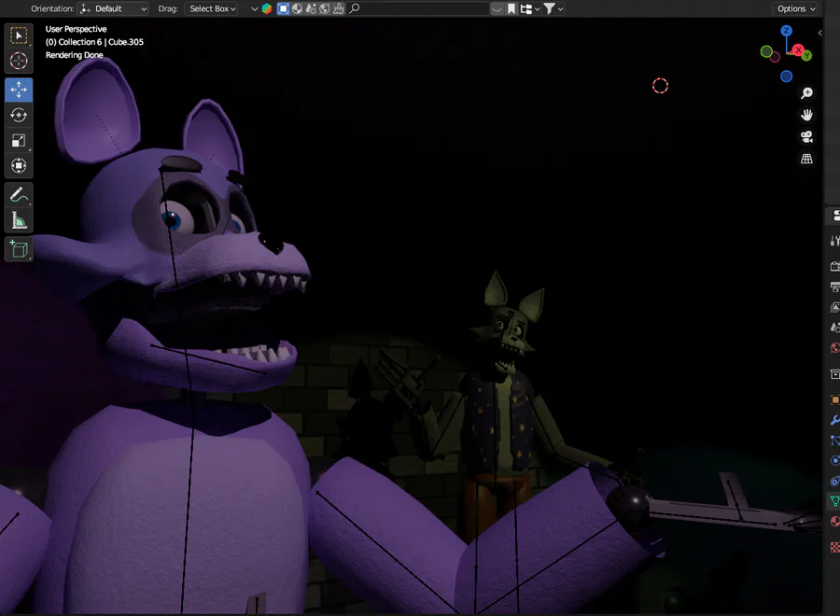This screenshot has height=616, width=840.
Task: Open the Particles properties tab
Action: pyautogui.click(x=834, y=441)
